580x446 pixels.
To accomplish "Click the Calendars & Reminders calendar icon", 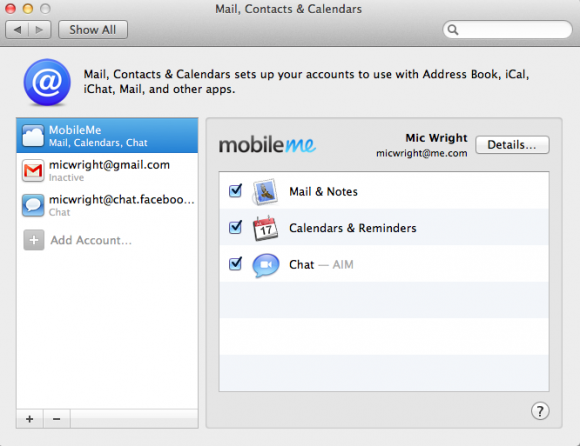I will (x=265, y=228).
